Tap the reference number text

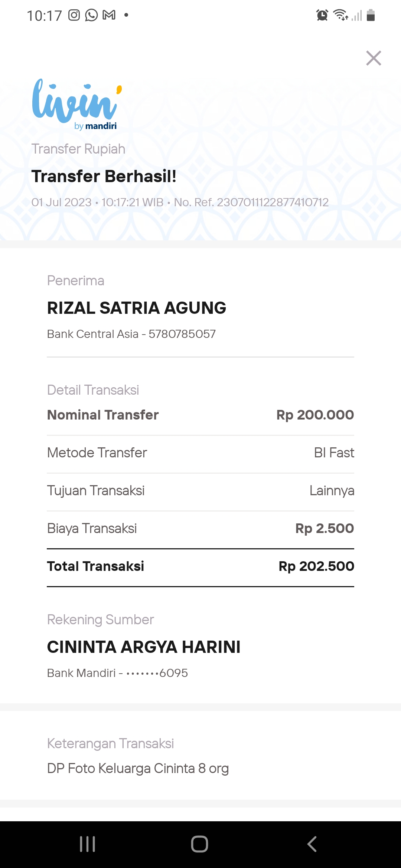click(x=251, y=202)
